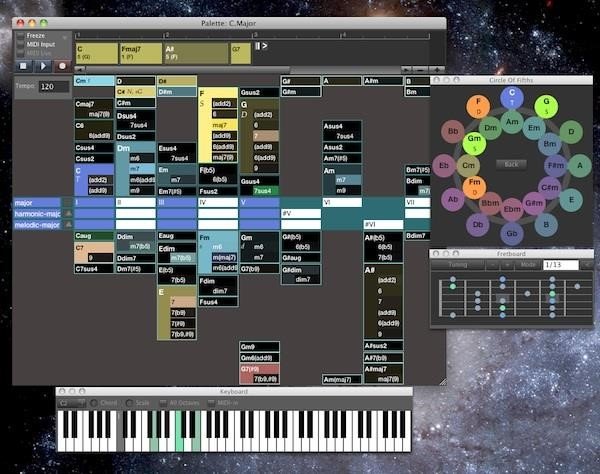This screenshot has height=474, width=600.
Task: Click the timeline zoom-in plus button
Action: click(x=437, y=70)
